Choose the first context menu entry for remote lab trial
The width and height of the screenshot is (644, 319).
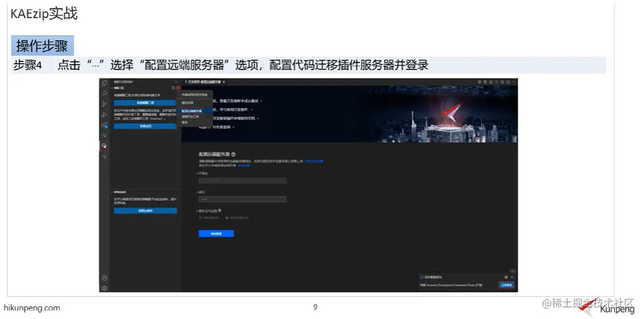tap(195, 95)
